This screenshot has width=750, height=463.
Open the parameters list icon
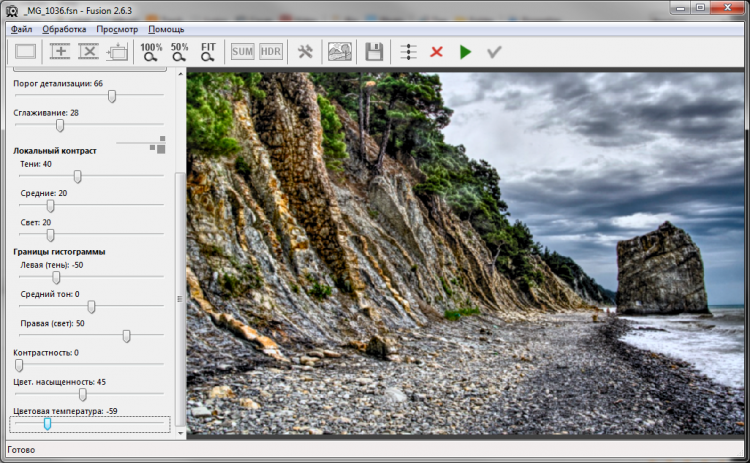(x=408, y=52)
